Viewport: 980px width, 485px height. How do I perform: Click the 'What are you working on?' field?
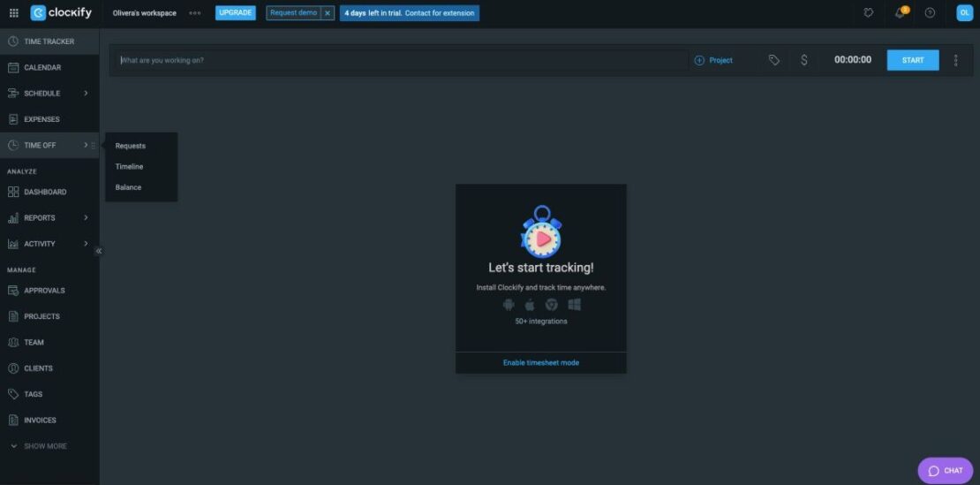point(402,60)
